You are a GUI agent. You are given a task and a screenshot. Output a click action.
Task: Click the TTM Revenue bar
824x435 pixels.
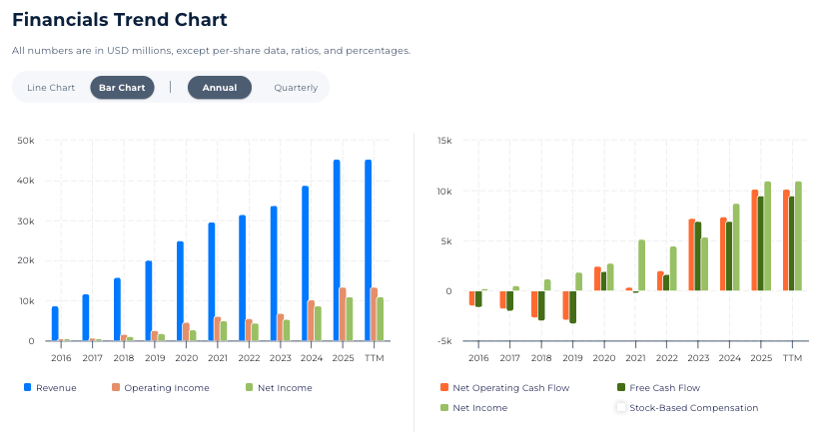[368, 250]
